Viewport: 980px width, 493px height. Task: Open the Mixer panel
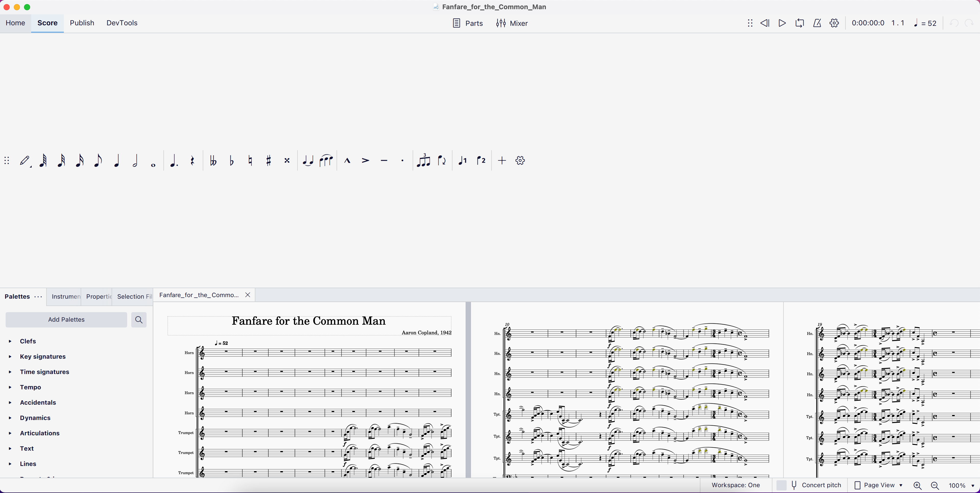click(x=512, y=23)
